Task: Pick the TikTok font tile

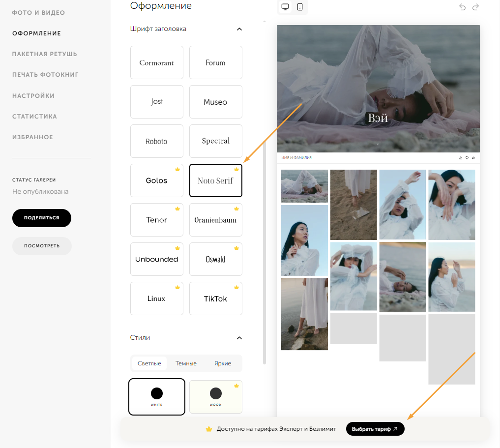Action: click(x=215, y=299)
